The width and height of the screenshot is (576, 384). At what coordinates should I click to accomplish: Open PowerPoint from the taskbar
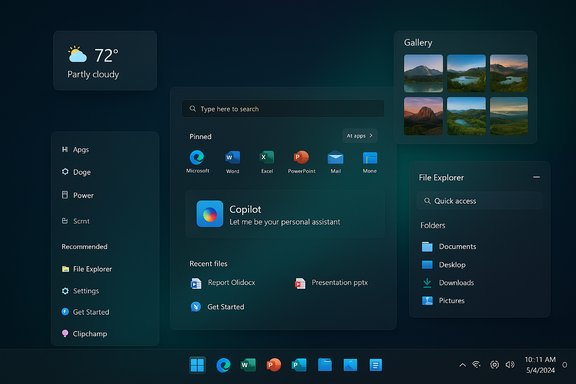pos(274,365)
